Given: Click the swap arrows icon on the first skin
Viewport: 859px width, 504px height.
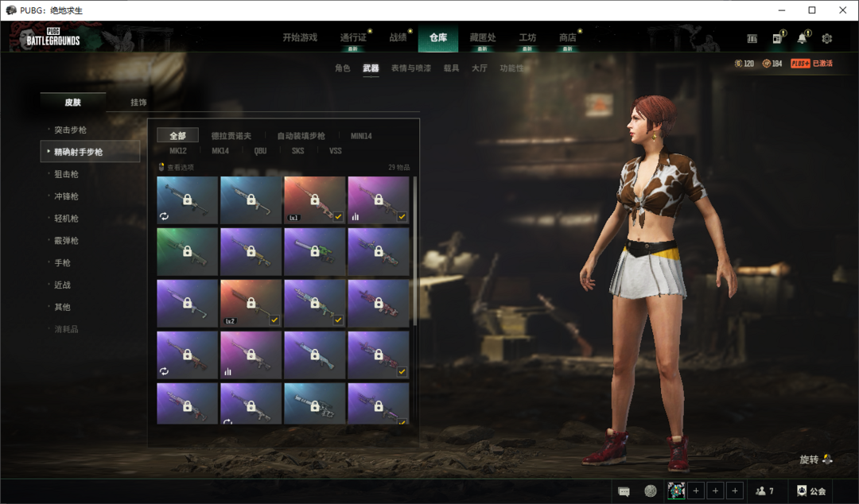Looking at the screenshot, I should pos(164,216).
